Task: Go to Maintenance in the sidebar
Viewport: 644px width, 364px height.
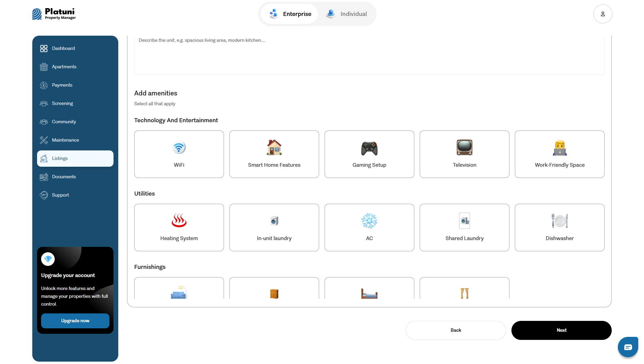Action: click(x=75, y=140)
